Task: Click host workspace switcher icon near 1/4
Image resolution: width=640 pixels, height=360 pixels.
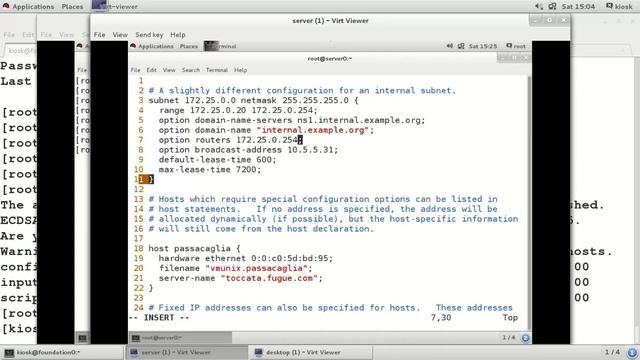Action: [632, 352]
